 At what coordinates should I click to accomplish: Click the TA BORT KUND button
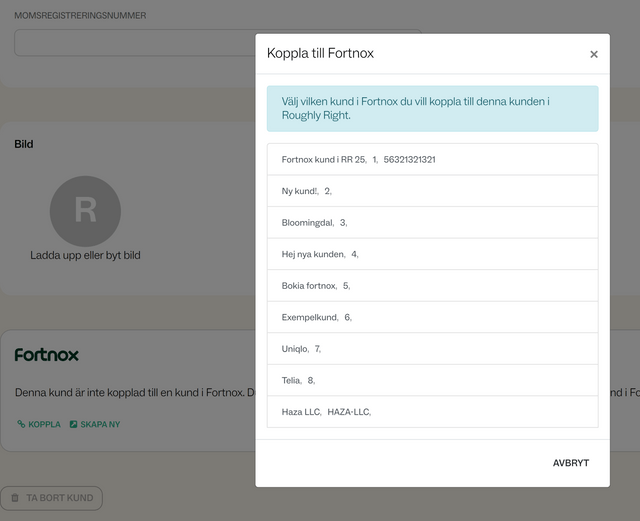(51, 498)
